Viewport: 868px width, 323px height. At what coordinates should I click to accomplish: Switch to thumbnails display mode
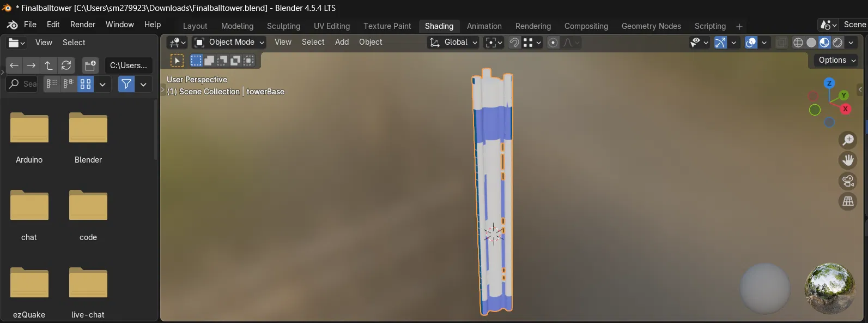point(86,84)
